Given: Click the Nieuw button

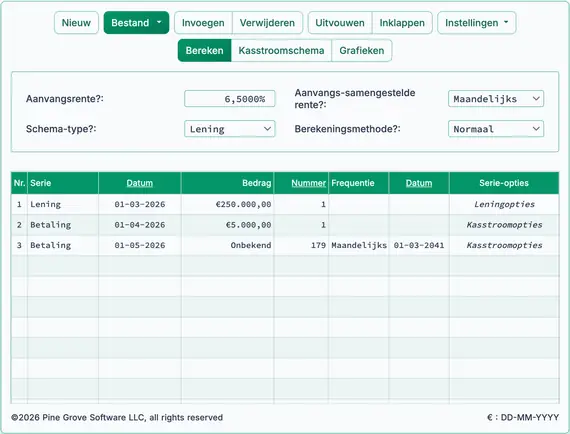Looking at the screenshot, I should [76, 23].
